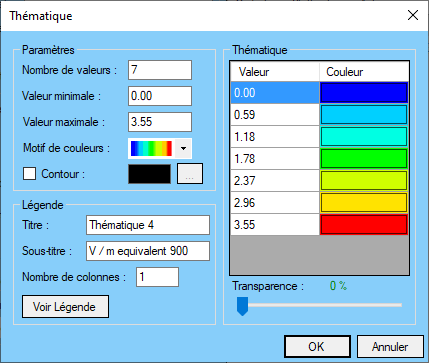Screen dimensions: 429x363
Task: Click the ellipsis button next to Contour
Action: coord(190,174)
